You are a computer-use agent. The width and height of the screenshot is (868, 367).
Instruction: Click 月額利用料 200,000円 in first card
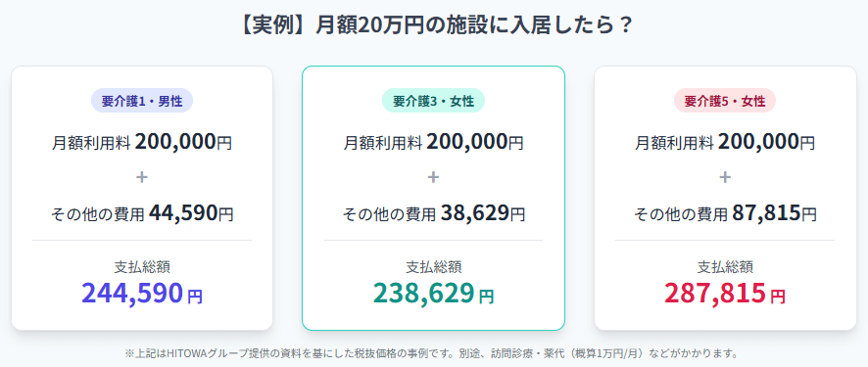[x=142, y=143]
